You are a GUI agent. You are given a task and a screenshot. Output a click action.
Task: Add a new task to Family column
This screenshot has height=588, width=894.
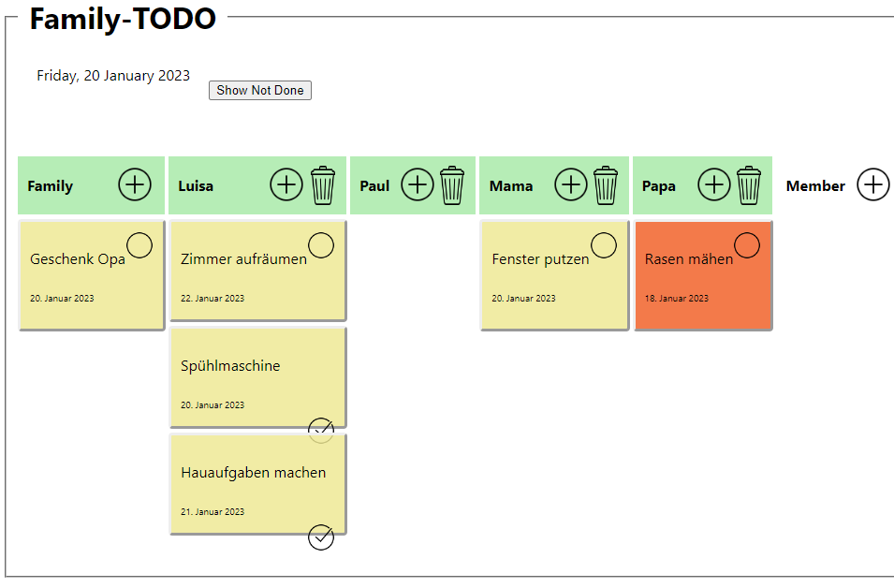[135, 184]
